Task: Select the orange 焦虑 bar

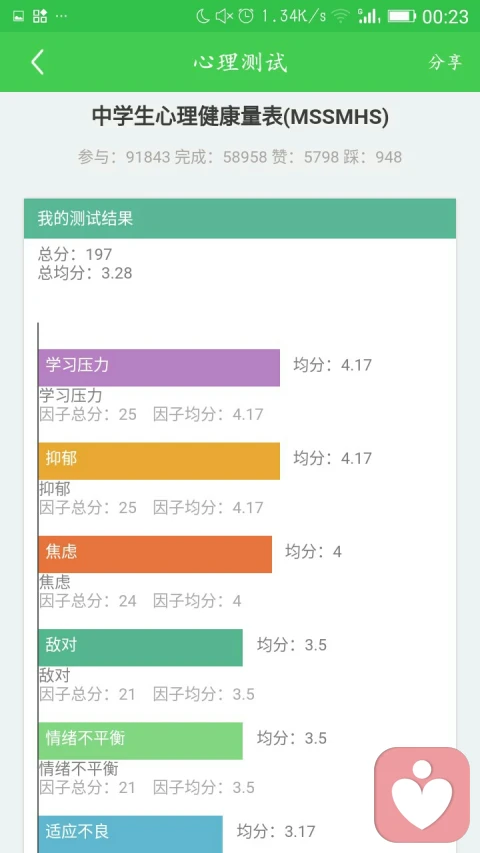Action: 155,554
